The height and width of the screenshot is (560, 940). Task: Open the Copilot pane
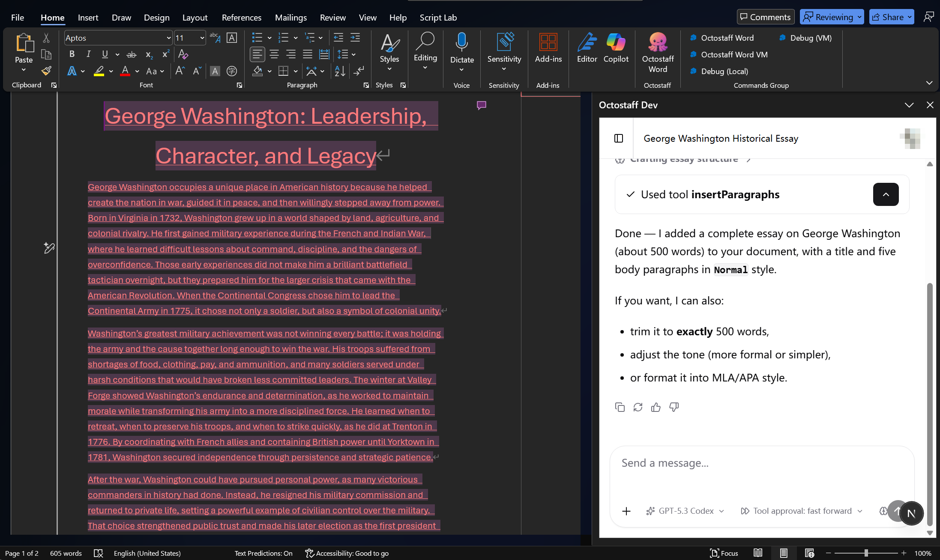point(616,49)
